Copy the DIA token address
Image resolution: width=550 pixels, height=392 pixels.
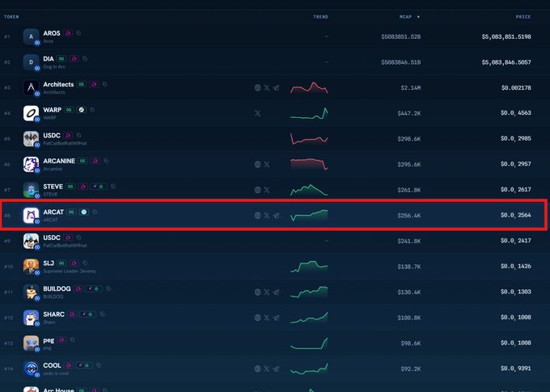(x=85, y=58)
